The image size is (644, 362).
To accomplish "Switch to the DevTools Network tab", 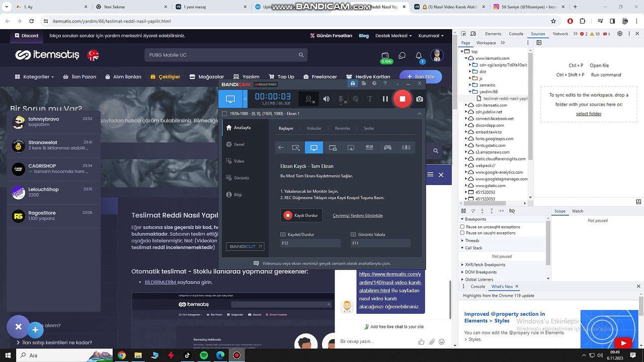I will tap(560, 34).
